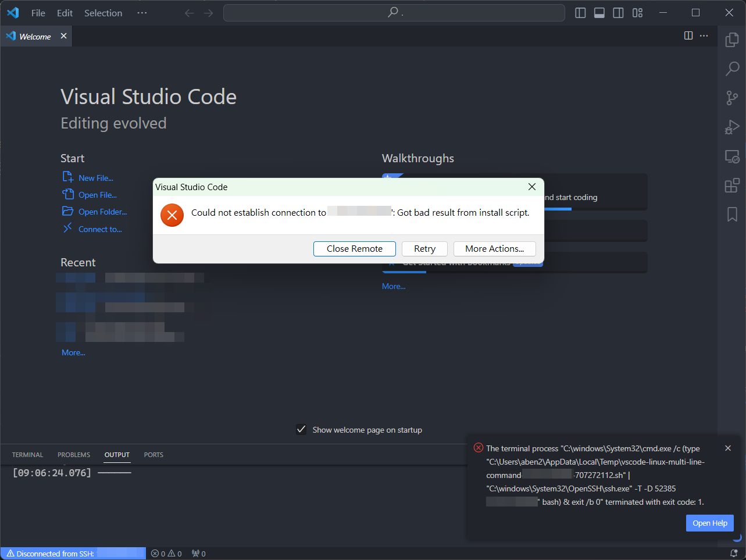Open the Customize Layout icon

pos(638,13)
